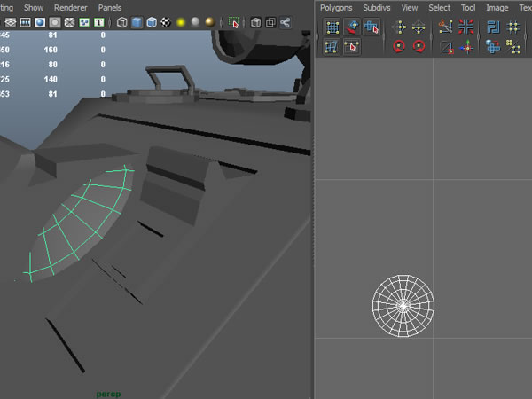Click the Layout UVs icon
The width and height of the screenshot is (532, 399).
pos(493,27)
